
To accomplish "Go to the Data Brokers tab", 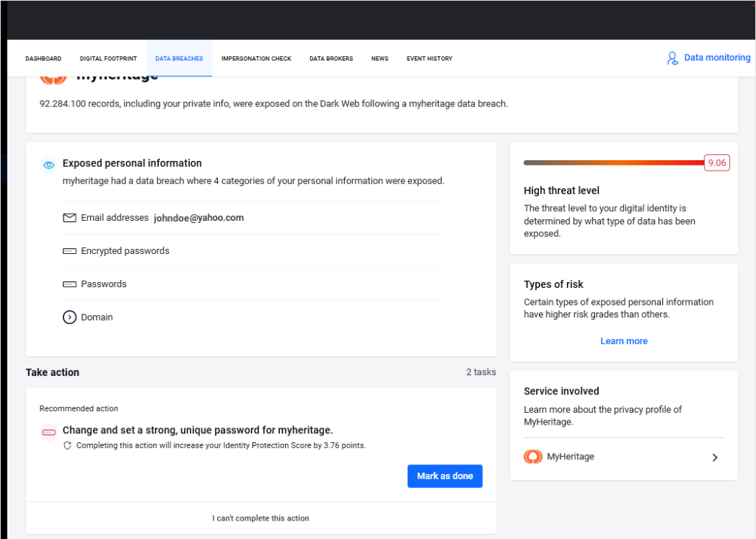I will coord(331,58).
